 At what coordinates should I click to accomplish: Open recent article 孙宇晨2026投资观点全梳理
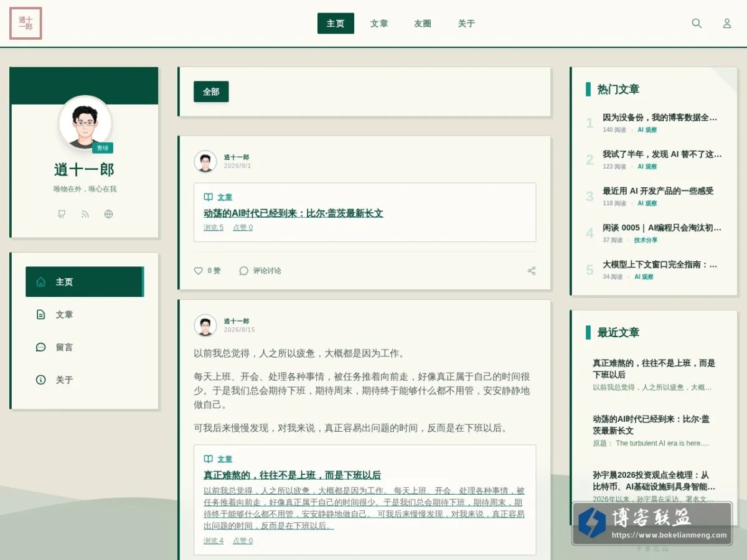click(x=654, y=480)
